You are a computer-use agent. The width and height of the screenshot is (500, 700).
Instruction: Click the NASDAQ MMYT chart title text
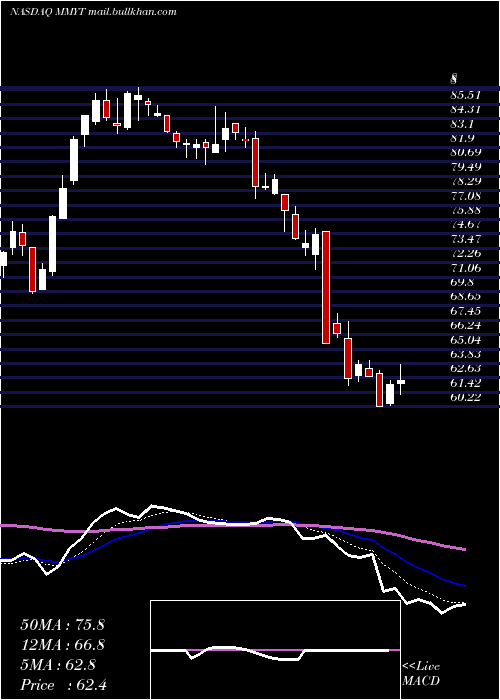[x=93, y=12]
